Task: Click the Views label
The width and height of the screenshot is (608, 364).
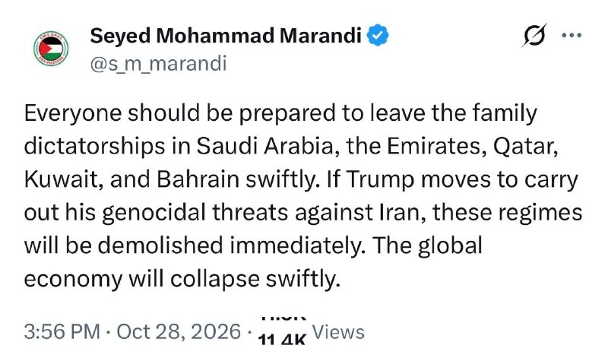Action: point(338,333)
